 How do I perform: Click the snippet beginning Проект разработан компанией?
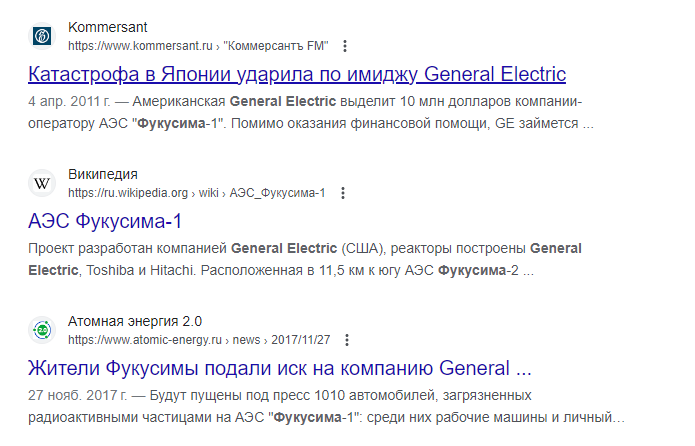[x=305, y=259]
